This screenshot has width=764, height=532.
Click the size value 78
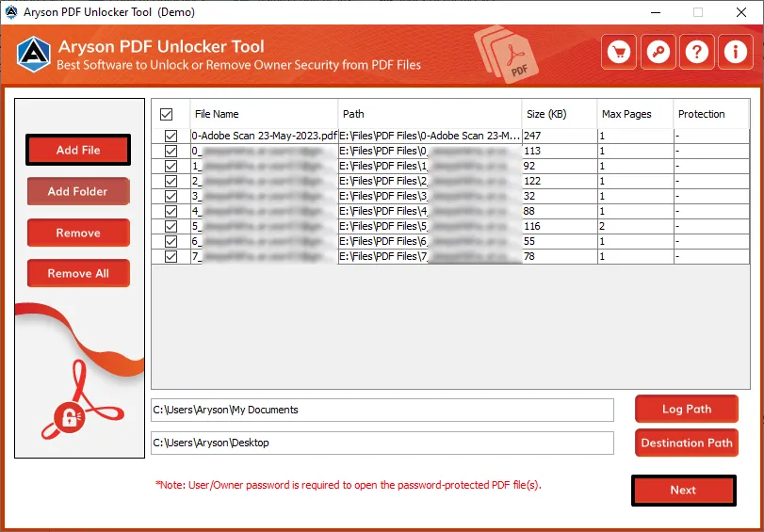529,257
